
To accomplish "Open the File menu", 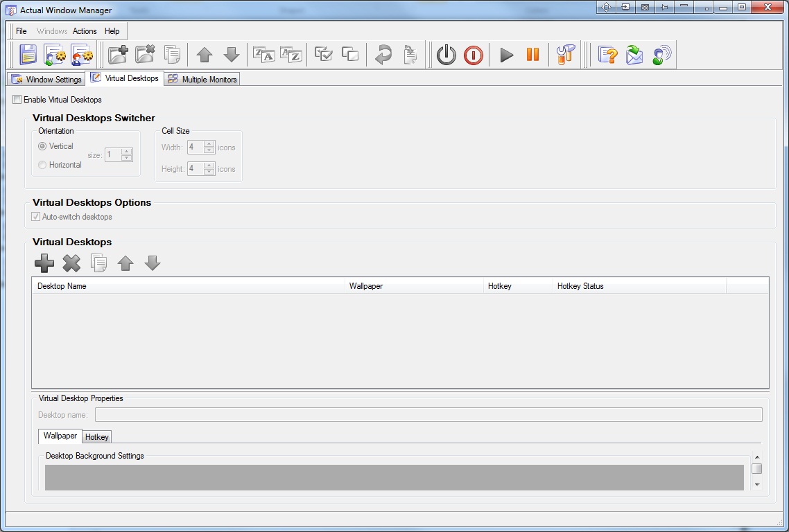I will [21, 31].
